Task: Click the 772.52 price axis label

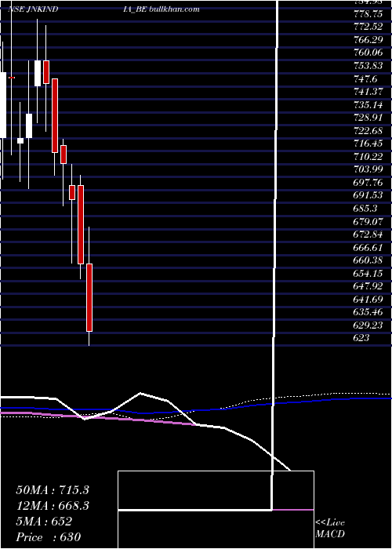Action: (x=368, y=27)
